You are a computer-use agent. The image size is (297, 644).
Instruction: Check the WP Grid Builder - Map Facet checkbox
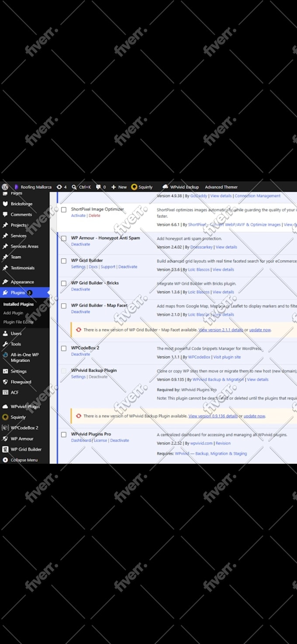(x=64, y=306)
